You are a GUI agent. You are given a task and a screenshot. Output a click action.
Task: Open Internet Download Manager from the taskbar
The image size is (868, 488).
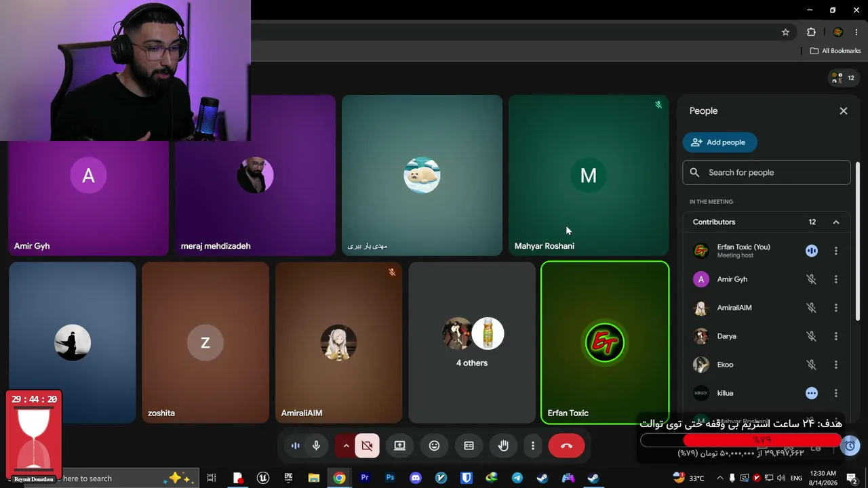coord(492,479)
